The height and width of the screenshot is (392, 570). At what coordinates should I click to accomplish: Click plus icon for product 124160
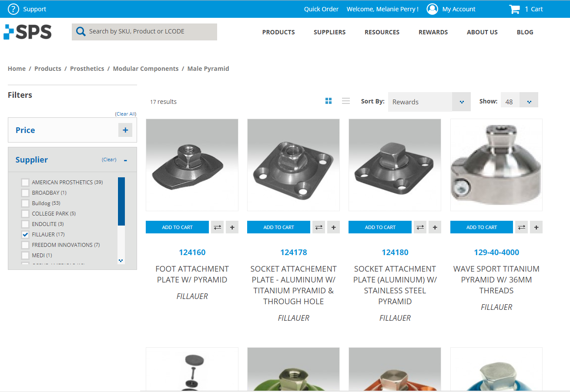point(232,227)
